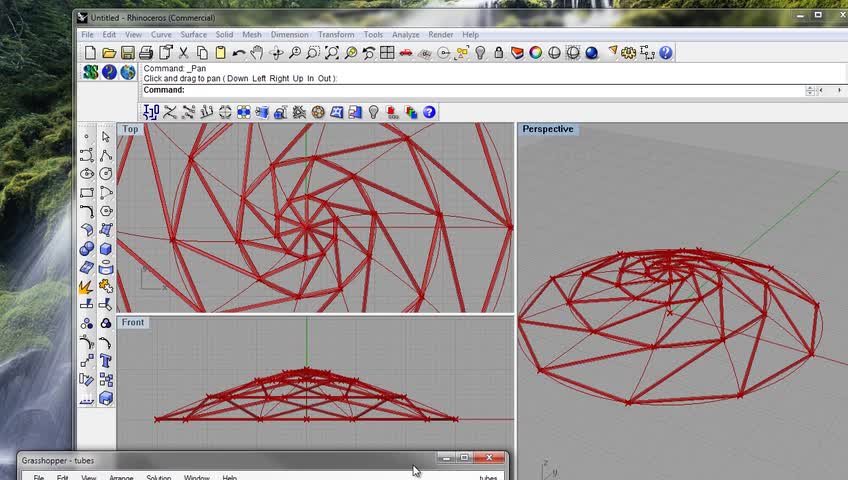
Task: Close the Grasshopper - tubes window
Action: pos(489,458)
